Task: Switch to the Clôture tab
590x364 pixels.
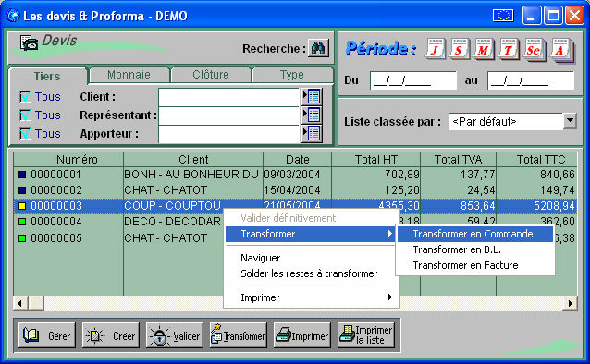Action: [211, 75]
